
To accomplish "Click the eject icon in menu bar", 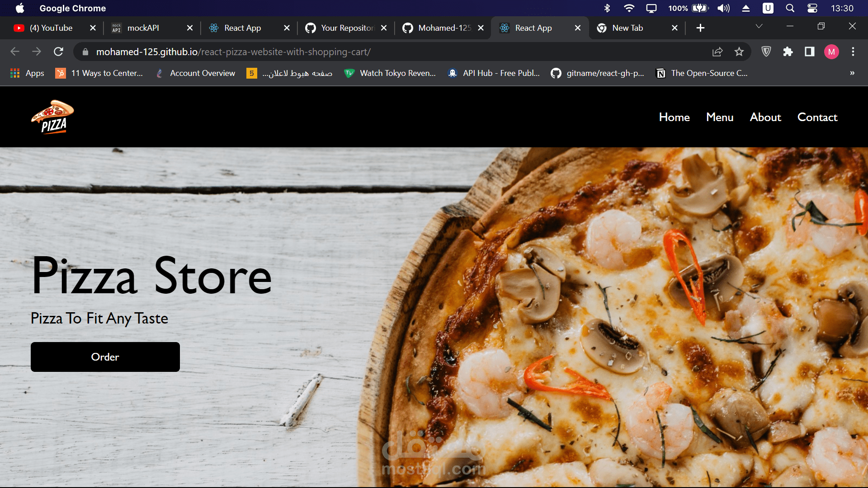I will click(746, 8).
